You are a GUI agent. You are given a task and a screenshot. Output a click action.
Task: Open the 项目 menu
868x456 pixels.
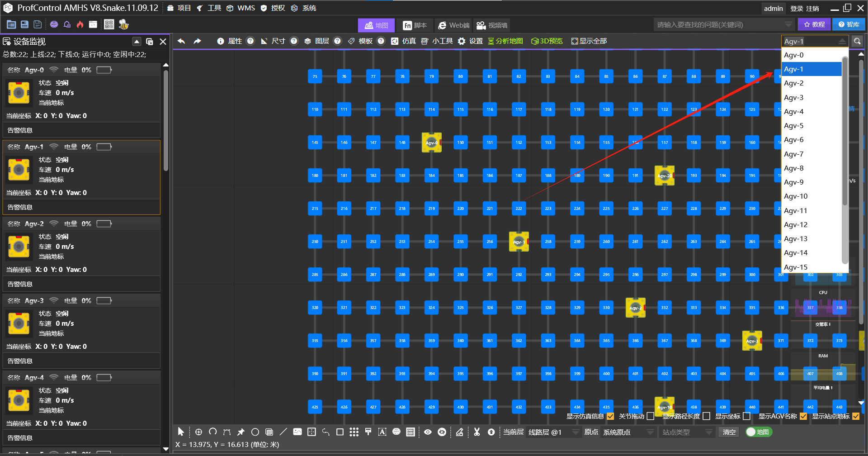tap(179, 8)
